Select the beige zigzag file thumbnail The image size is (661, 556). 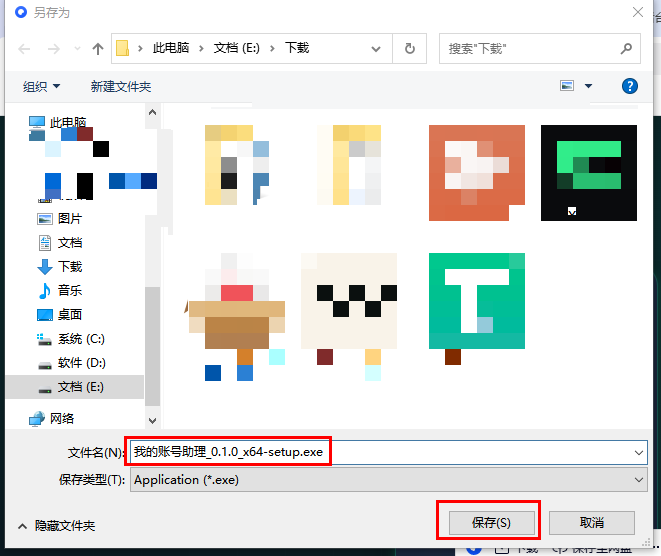tap(349, 301)
